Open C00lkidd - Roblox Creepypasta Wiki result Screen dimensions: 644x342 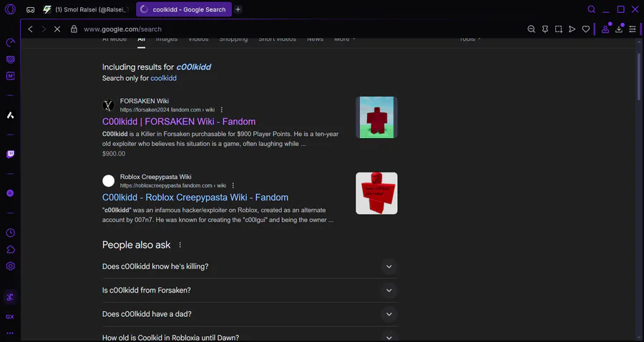coord(195,197)
